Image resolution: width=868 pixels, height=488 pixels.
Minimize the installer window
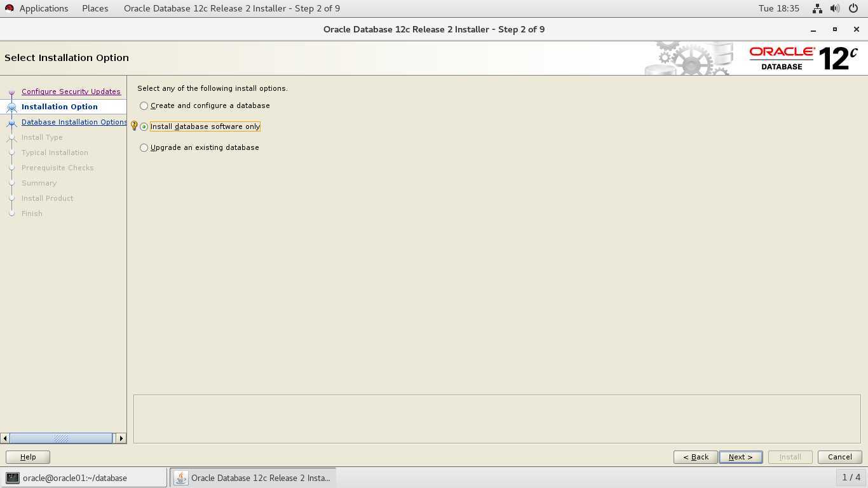(x=813, y=30)
